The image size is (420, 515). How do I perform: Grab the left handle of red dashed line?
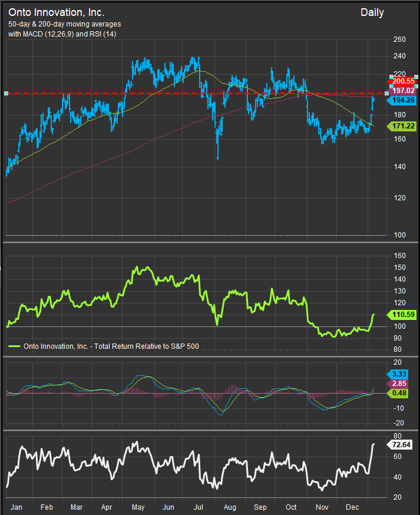pyautogui.click(x=6, y=94)
